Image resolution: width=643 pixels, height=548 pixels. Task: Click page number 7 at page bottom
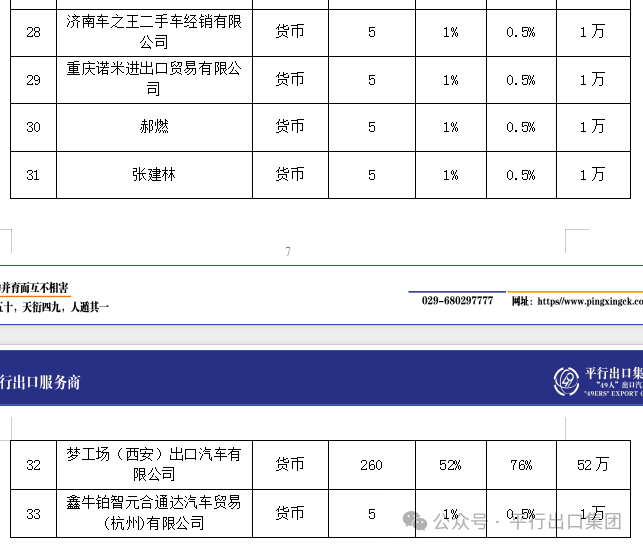tap(288, 251)
